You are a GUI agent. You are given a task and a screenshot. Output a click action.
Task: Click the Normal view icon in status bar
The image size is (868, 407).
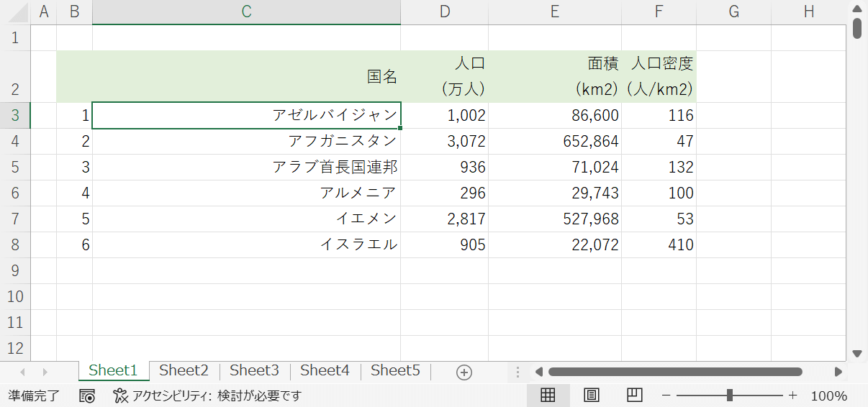[548, 395]
